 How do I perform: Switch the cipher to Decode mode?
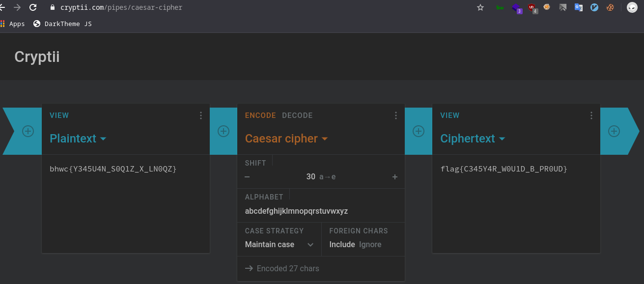(x=297, y=115)
